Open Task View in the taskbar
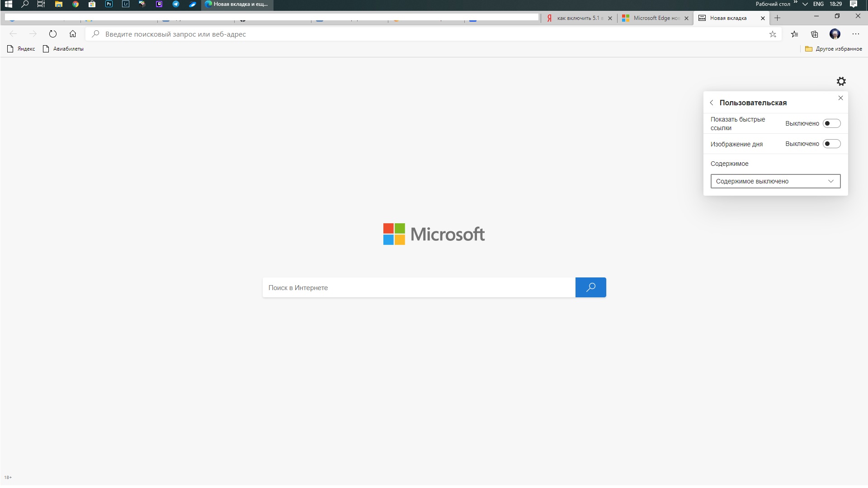 point(41,4)
